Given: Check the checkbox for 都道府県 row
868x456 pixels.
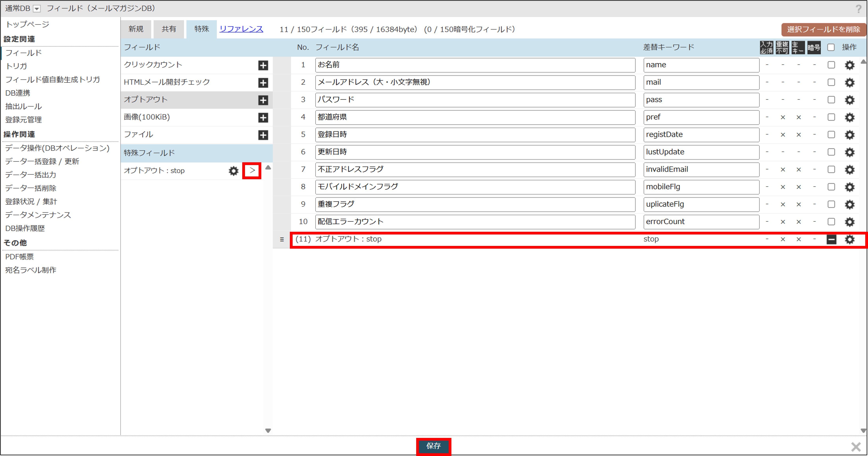Looking at the screenshot, I should tap(831, 117).
